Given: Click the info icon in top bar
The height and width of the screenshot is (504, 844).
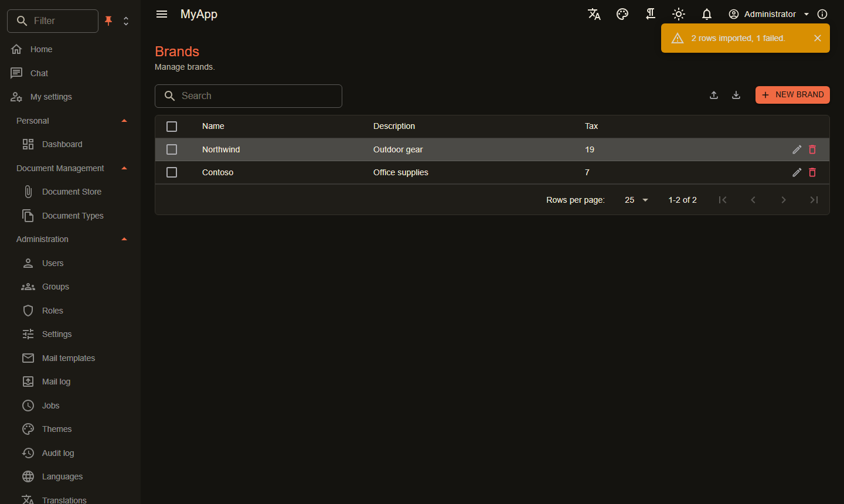Looking at the screenshot, I should [822, 14].
